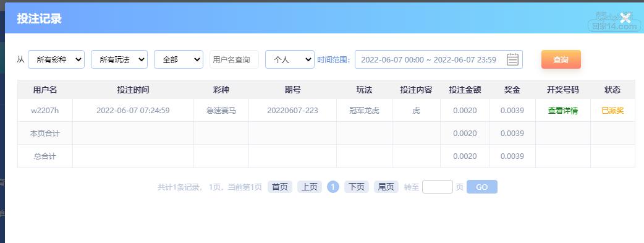Viewport: 644px width, 243px height.
Task: Select the time range date field
Action: click(439, 59)
